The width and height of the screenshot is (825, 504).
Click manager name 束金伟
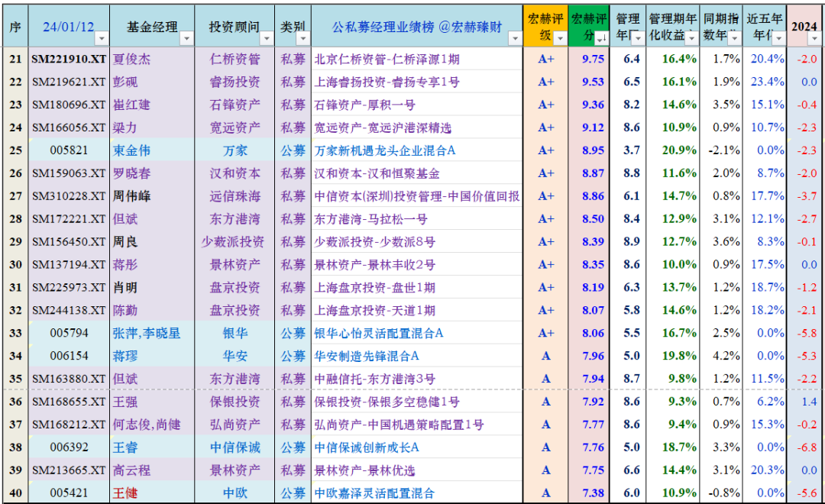pyautogui.click(x=131, y=150)
